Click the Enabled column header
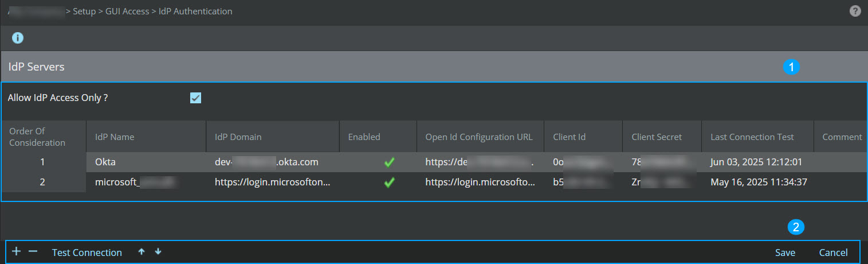The width and height of the screenshot is (868, 264). click(378, 137)
